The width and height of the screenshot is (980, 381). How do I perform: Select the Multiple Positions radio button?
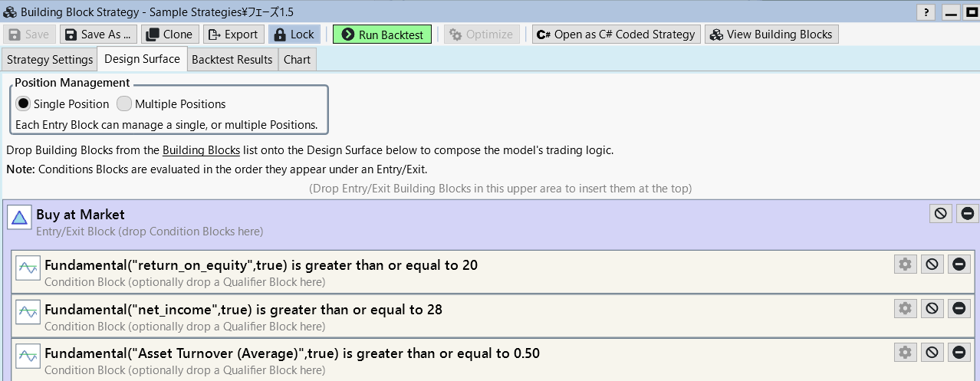point(124,103)
